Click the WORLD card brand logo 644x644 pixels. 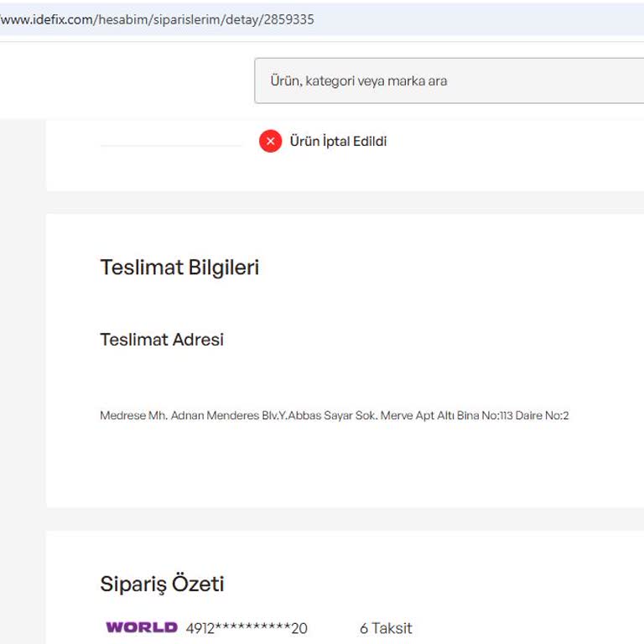pyautogui.click(x=142, y=627)
